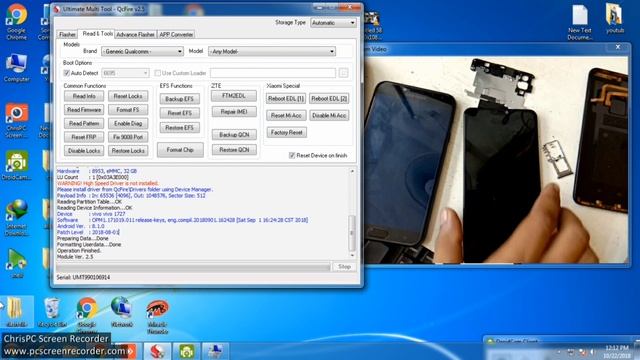Screen dimensions: 640x360
Task: Select the Read & Tools tab
Action: click(98, 34)
